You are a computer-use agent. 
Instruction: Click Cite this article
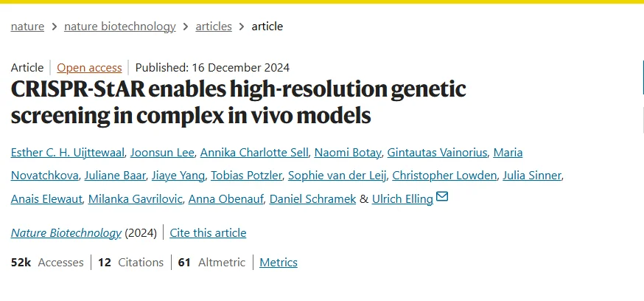pyautogui.click(x=208, y=233)
